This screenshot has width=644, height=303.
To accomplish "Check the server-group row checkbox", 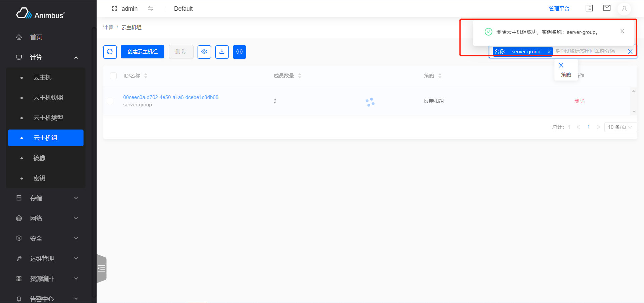I will point(110,101).
